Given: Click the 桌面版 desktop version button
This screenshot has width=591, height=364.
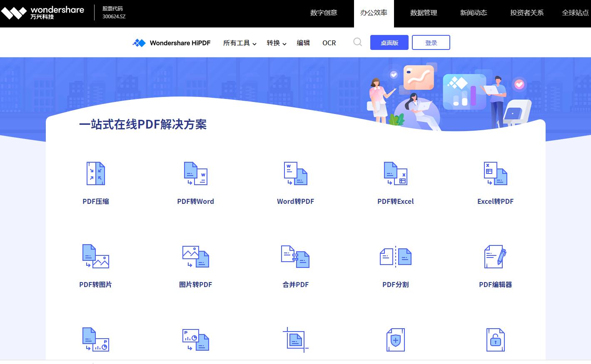Looking at the screenshot, I should click(x=389, y=42).
